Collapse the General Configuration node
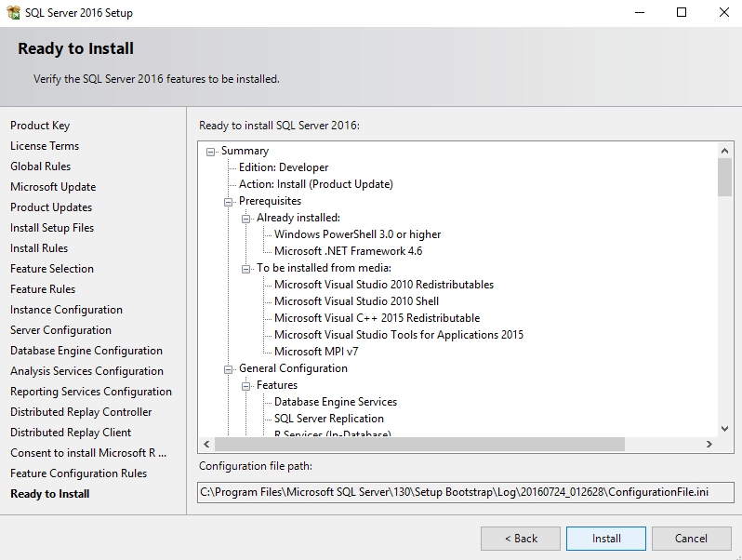The width and height of the screenshot is (742, 560). coord(229,369)
